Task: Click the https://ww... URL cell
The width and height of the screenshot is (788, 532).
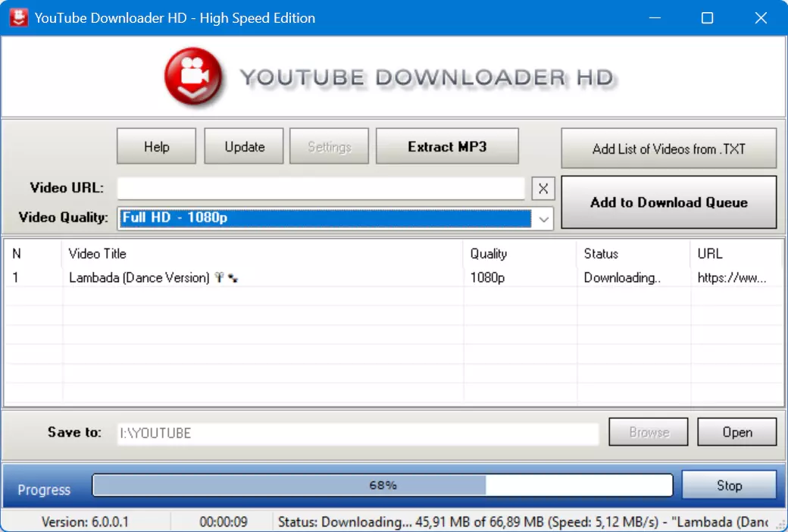Action: tap(732, 277)
